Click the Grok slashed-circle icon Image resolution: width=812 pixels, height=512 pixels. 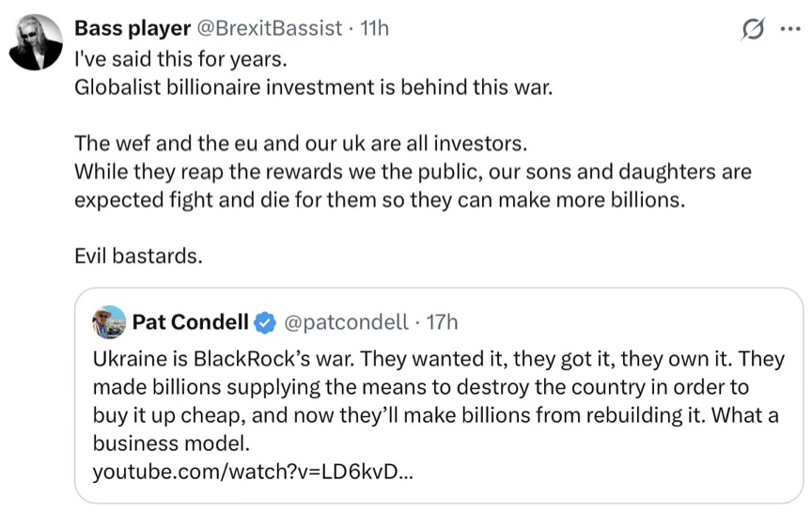[753, 29]
